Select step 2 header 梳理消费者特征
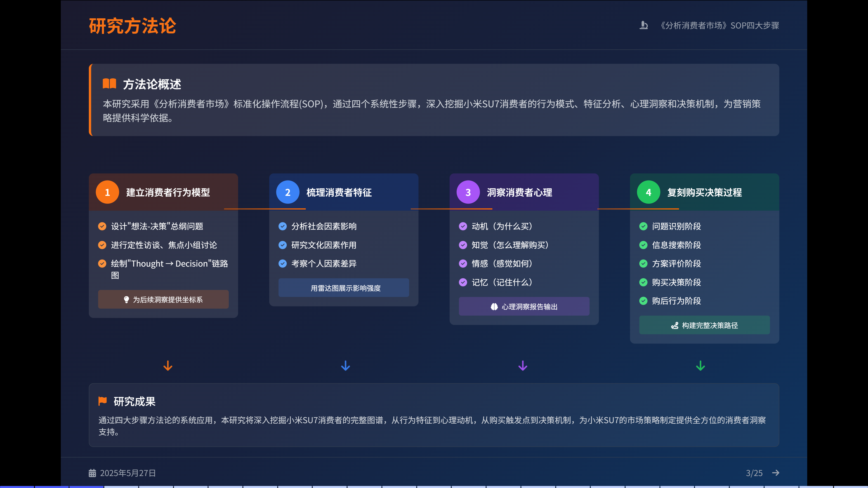 [x=339, y=192]
